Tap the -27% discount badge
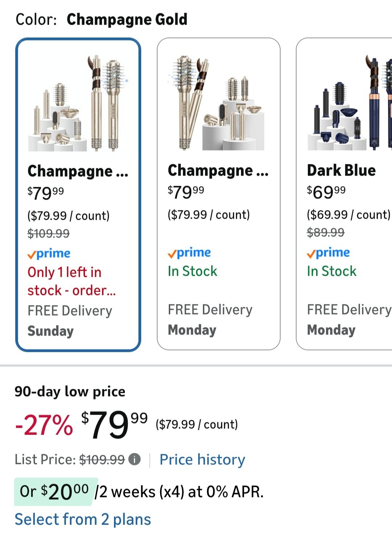Image resolution: width=392 pixels, height=534 pixels. click(44, 424)
